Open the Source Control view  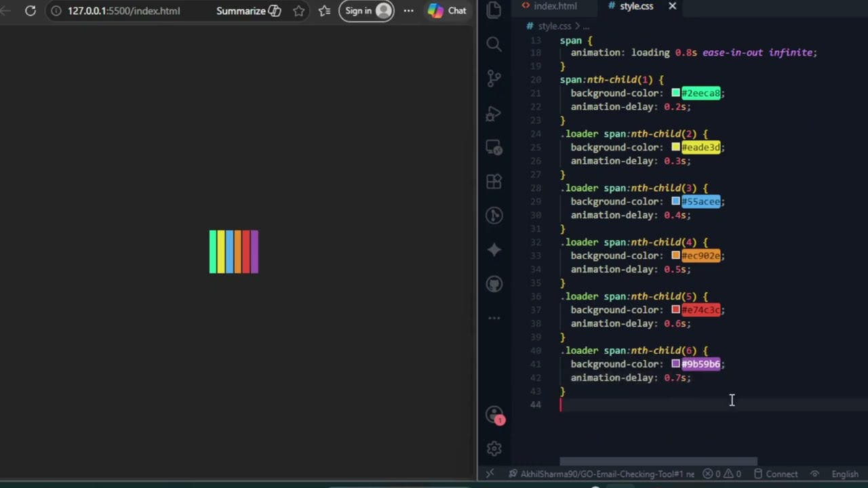pyautogui.click(x=494, y=79)
